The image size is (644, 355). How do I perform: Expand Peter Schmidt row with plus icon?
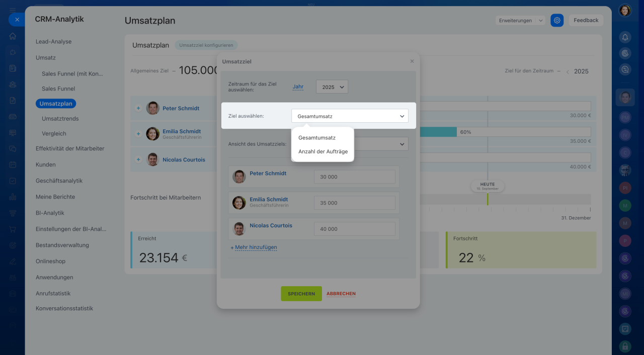click(x=138, y=108)
